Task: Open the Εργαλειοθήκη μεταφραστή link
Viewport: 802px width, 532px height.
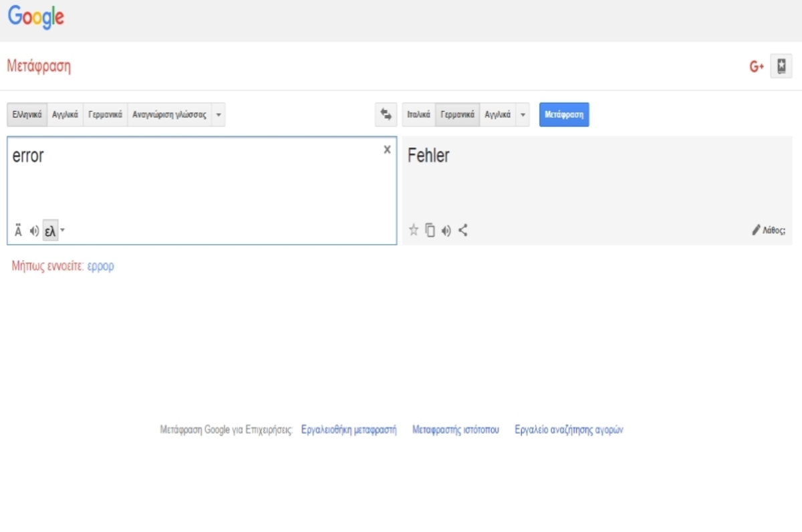Action: point(349,430)
